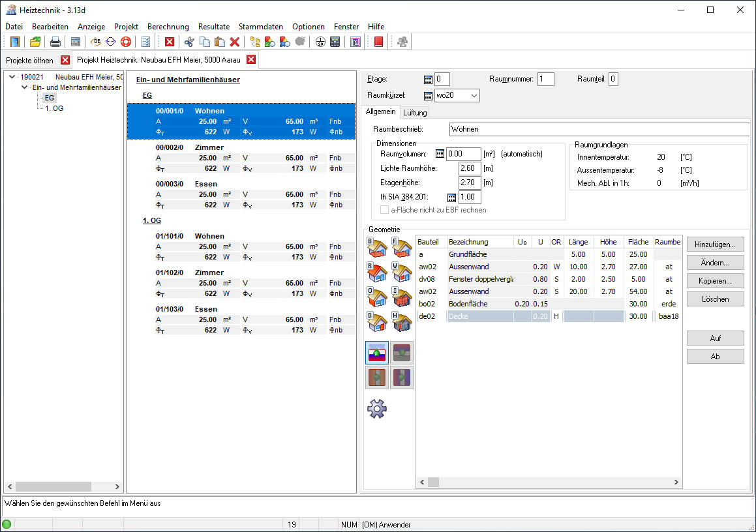Click the door icon in the toolbar
This screenshot has width=756, height=532.
click(x=15, y=42)
